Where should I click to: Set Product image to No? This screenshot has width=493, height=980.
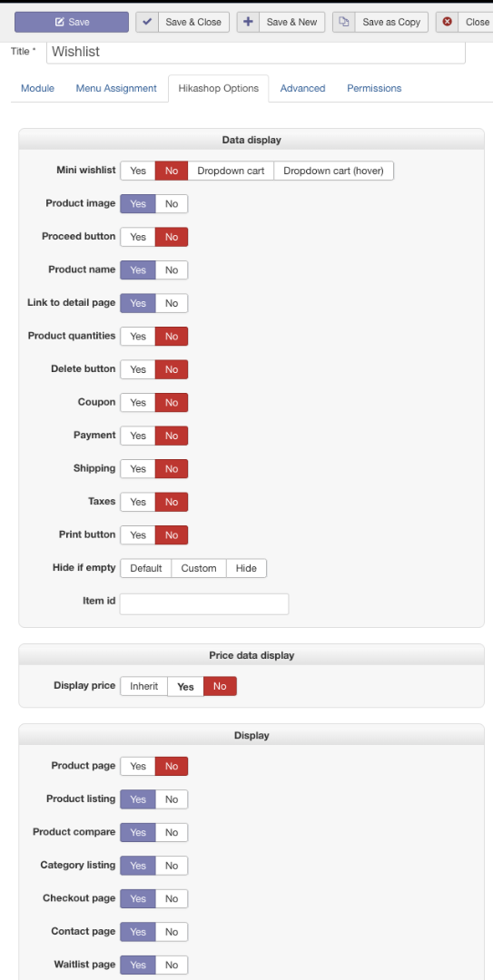click(x=172, y=204)
